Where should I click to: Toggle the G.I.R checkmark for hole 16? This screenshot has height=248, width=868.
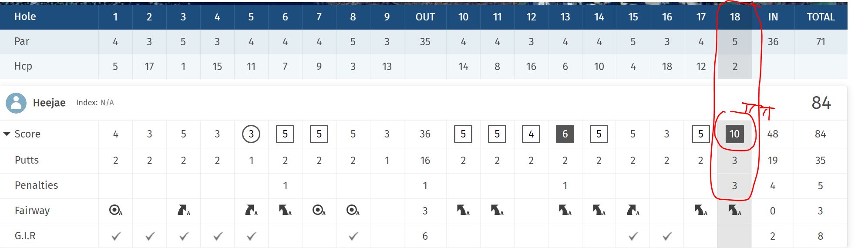(x=667, y=236)
